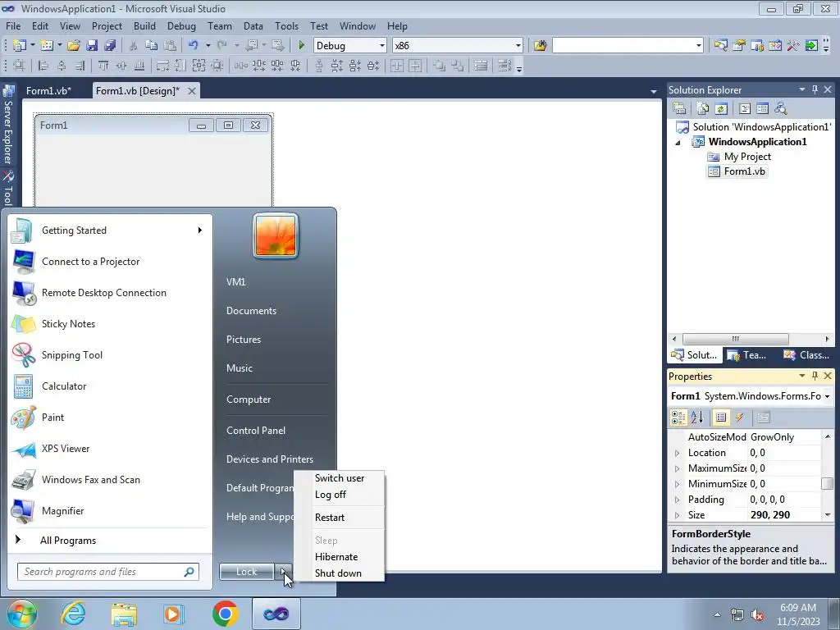Image resolution: width=840 pixels, height=630 pixels.
Task: Open Solution Explorer from the toolbar icon
Action: (720, 46)
